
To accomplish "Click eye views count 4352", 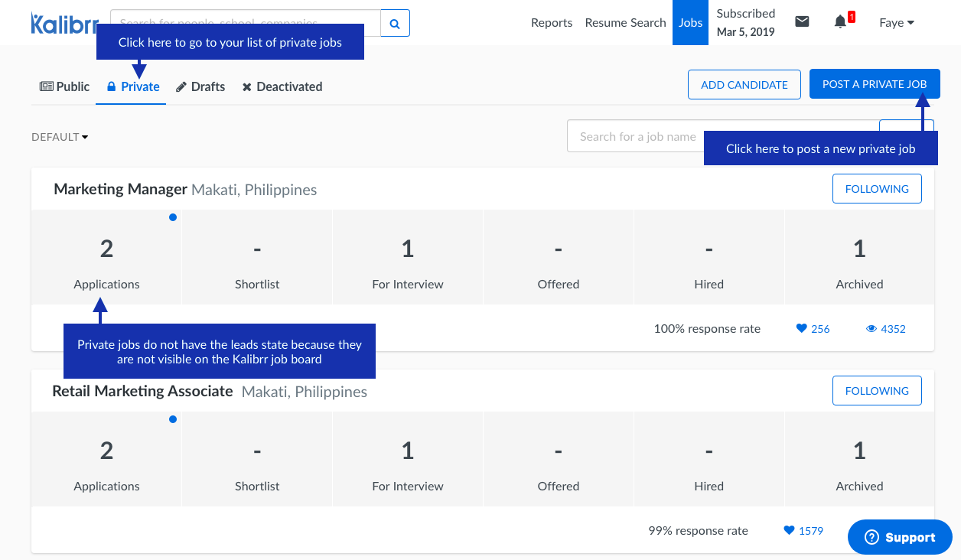I will pos(885,329).
